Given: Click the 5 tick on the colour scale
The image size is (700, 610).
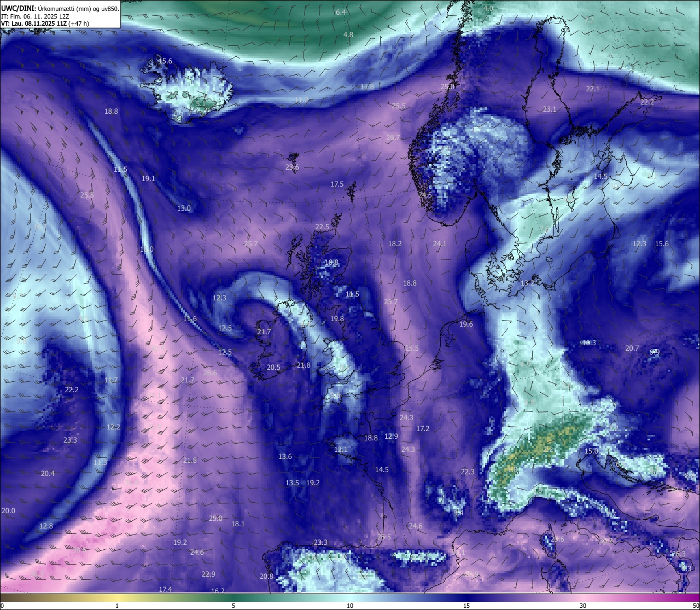Looking at the screenshot, I should coord(234,606).
